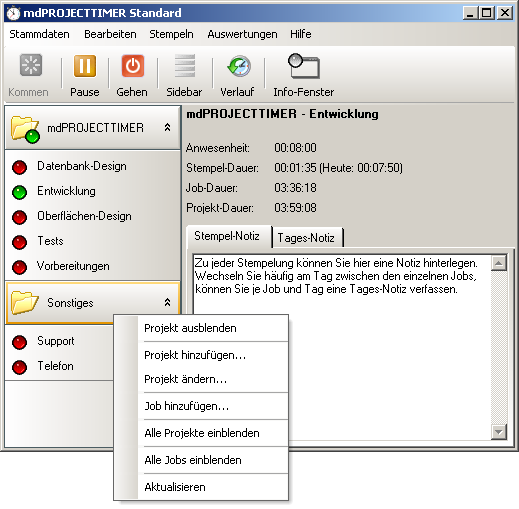The height and width of the screenshot is (509, 519).
Task: Select the Datenbank-Design job
Action: pyautogui.click(x=82, y=166)
